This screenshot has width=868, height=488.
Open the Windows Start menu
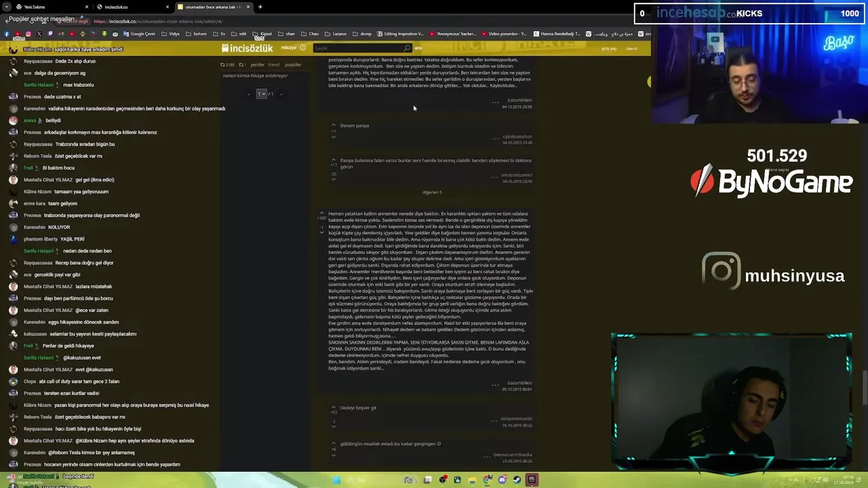336,480
